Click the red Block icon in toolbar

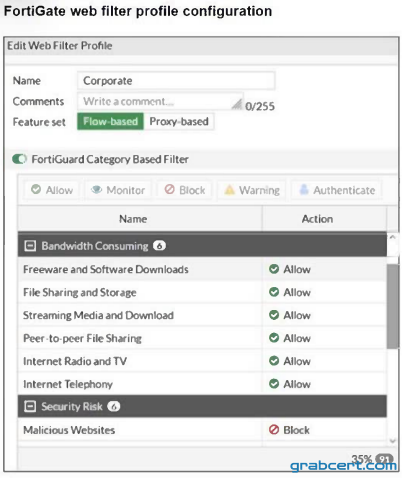(169, 189)
